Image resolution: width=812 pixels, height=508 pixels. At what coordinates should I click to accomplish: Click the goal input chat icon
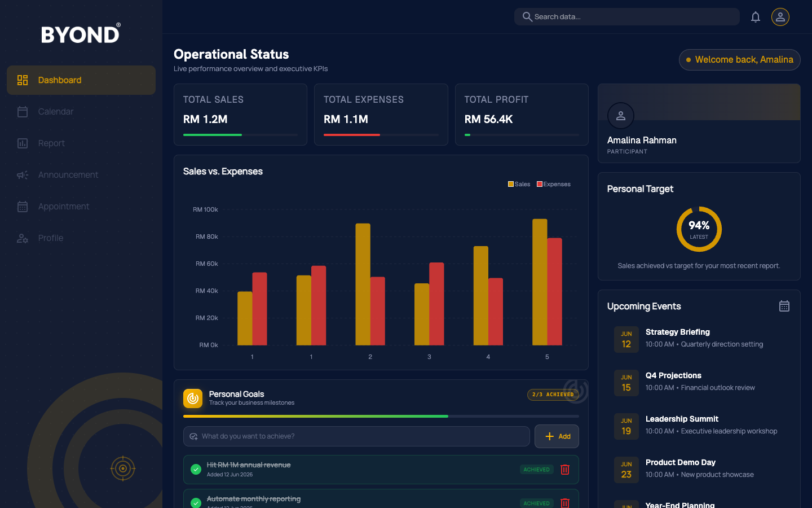pos(193,436)
